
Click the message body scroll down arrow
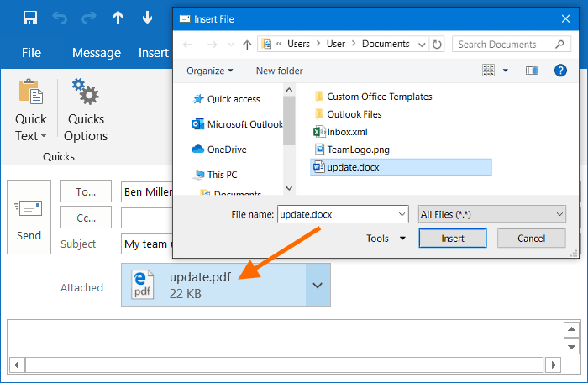(x=571, y=347)
